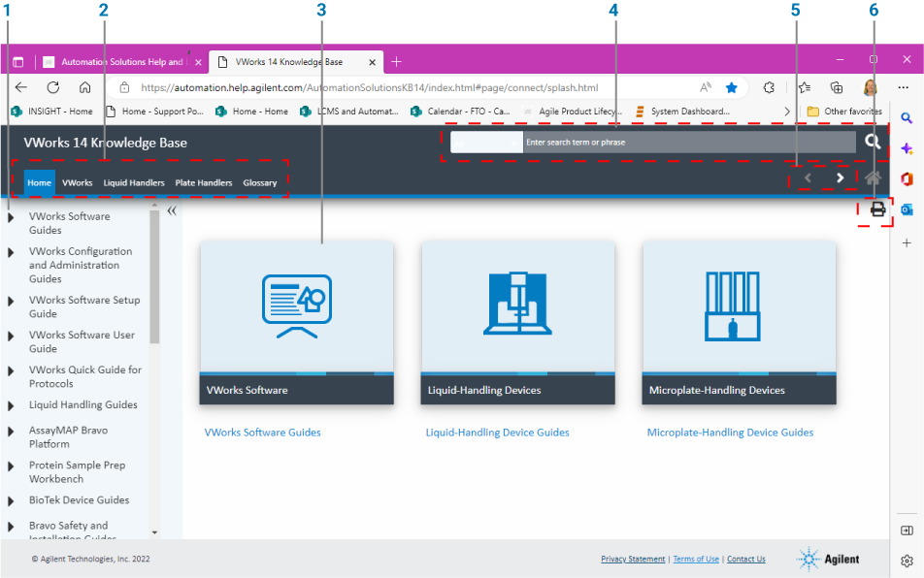Viewport: 924px width, 578px height.
Task: Click the contents panel scrollbar thumb
Action: [x=154, y=276]
